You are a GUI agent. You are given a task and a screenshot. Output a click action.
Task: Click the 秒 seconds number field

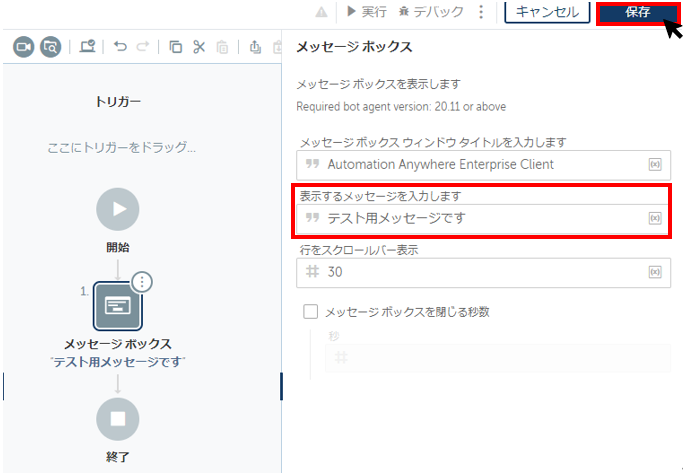pyautogui.click(x=497, y=358)
